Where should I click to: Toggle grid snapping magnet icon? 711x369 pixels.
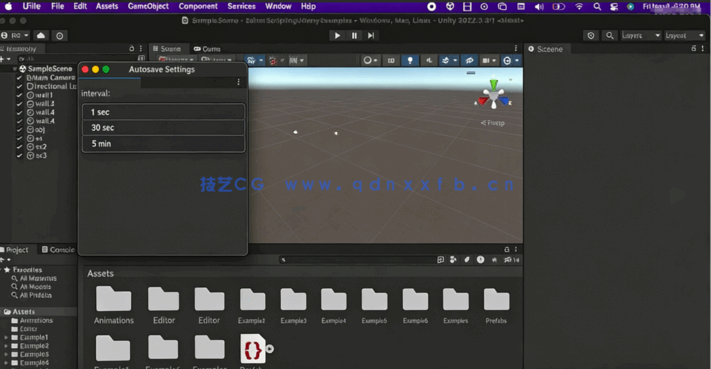(x=273, y=60)
